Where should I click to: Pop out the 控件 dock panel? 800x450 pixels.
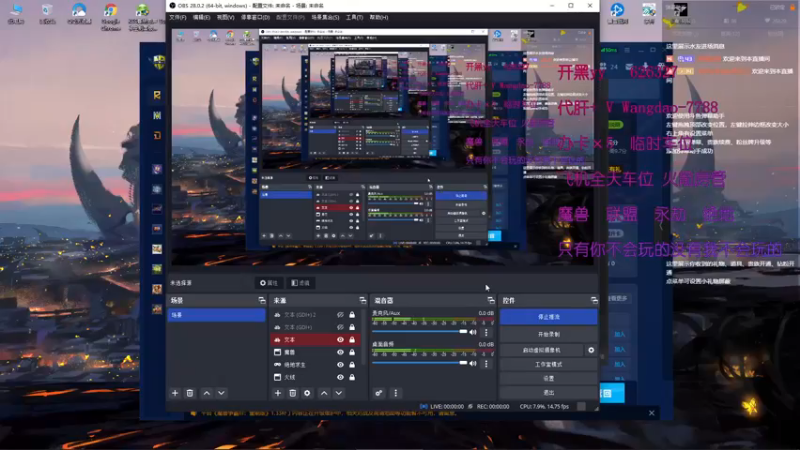tap(594, 301)
